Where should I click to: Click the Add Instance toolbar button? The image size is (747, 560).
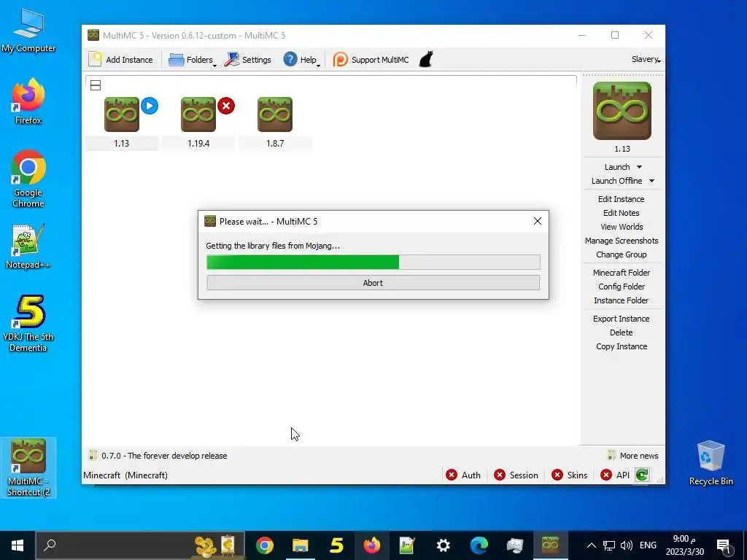[x=121, y=60]
